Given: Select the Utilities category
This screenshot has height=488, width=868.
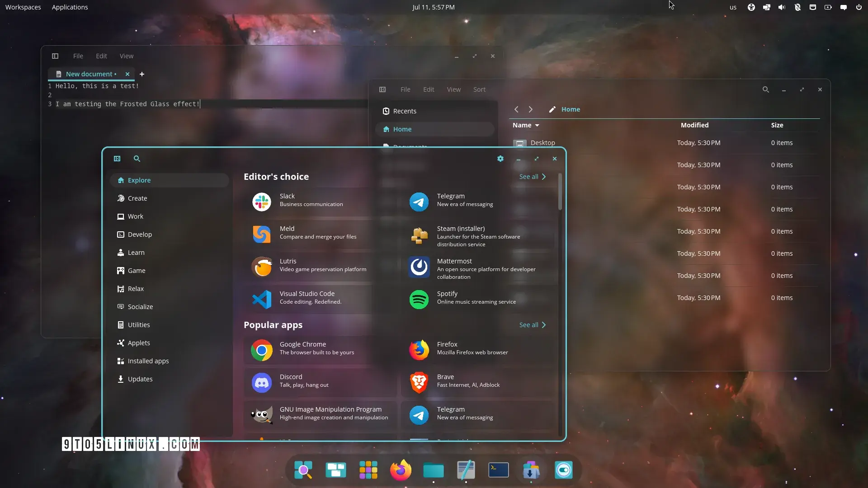Looking at the screenshot, I should (x=169, y=325).
